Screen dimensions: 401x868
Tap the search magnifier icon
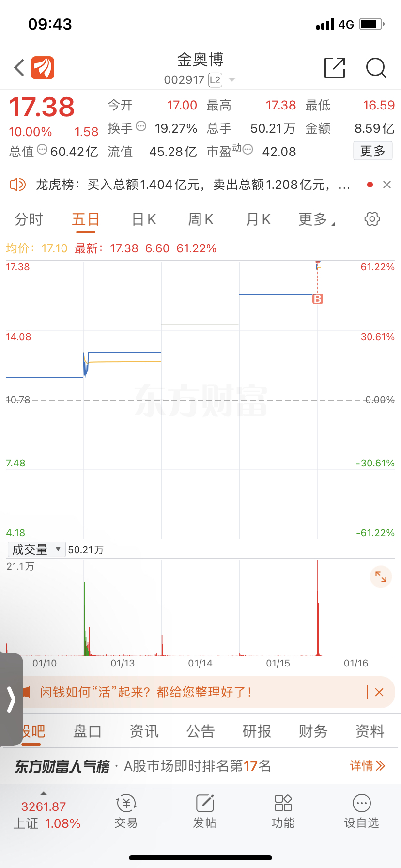[376, 68]
